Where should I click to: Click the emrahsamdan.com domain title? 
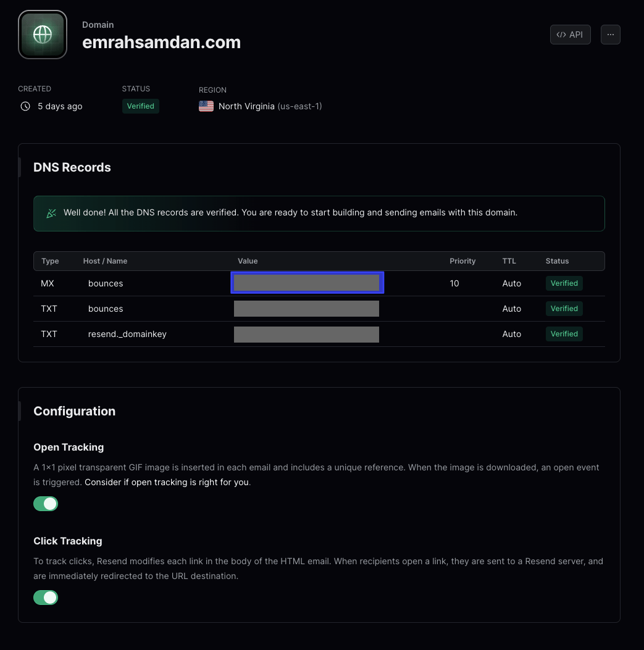tap(162, 43)
